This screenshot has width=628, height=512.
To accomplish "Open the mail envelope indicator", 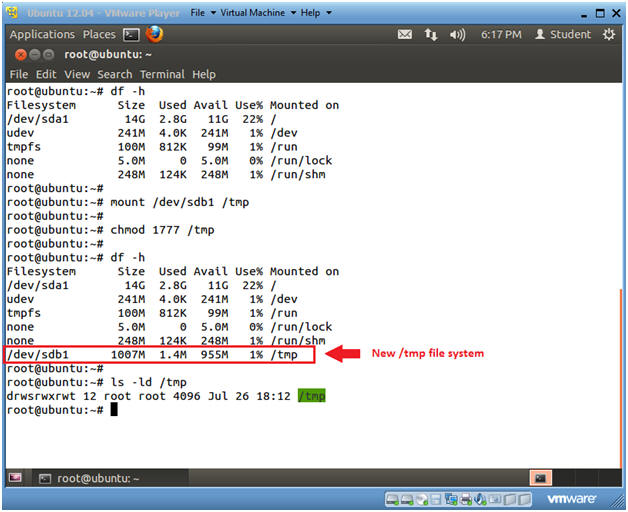I will (405, 34).
